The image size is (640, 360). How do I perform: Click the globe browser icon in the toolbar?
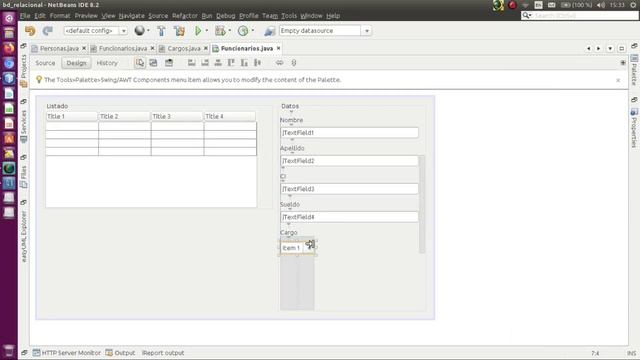click(x=140, y=31)
